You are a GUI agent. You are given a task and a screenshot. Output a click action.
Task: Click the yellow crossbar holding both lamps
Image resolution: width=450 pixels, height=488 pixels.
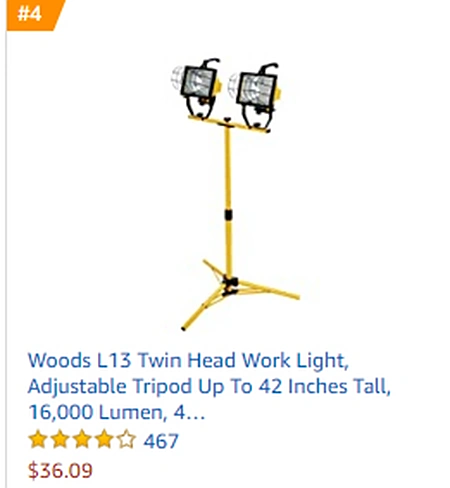(x=229, y=124)
